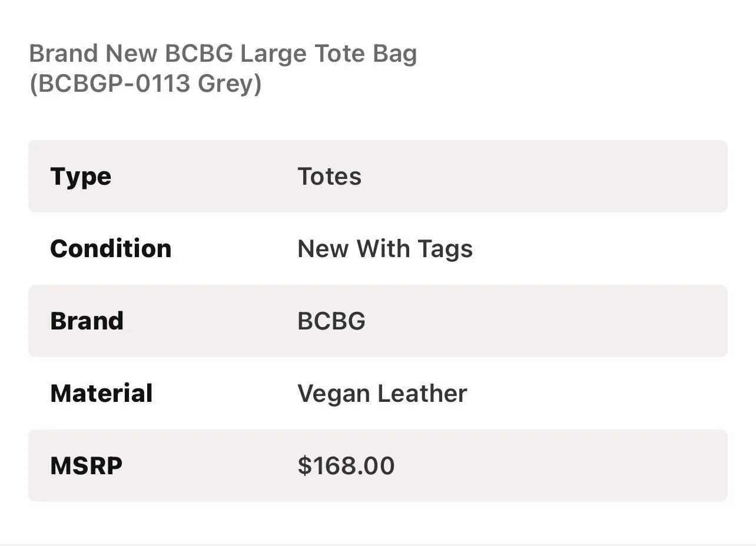Click the product title Brand New BCBG Large Tote Bag
The height and width of the screenshot is (546, 756).
tap(223, 54)
